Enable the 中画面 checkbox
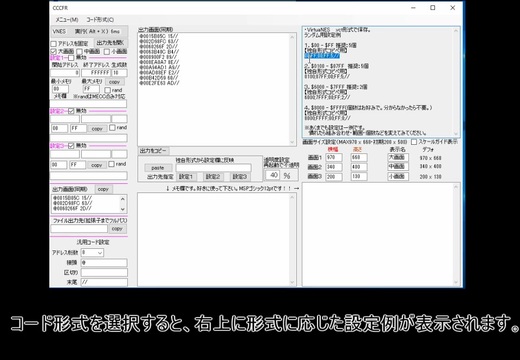 pyautogui.click(x=79, y=51)
